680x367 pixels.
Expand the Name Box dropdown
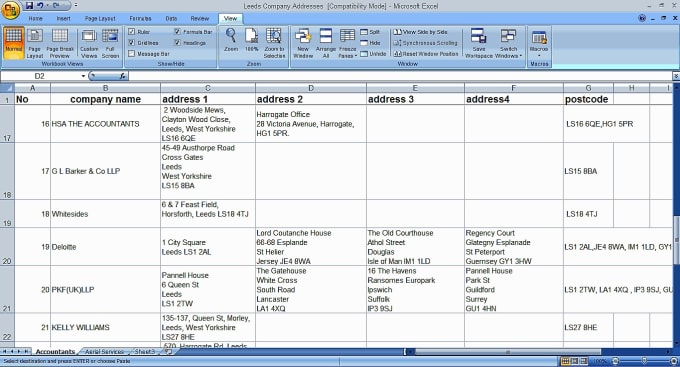83,76
